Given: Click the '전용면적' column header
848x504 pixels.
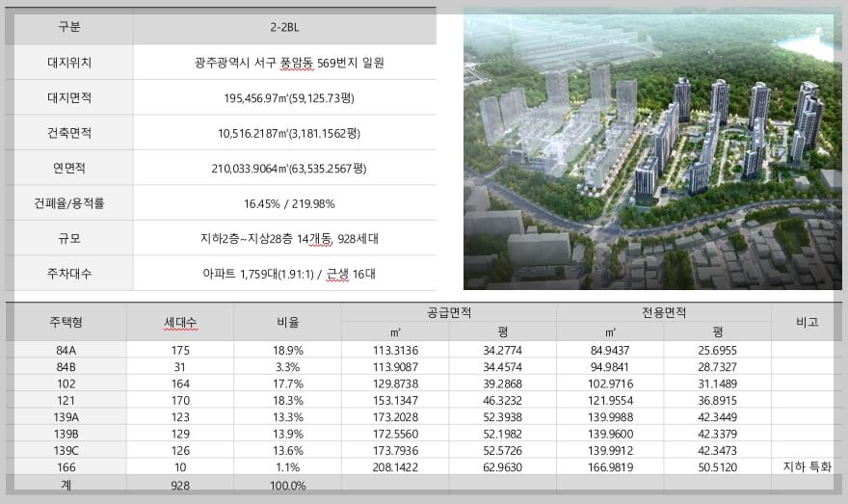Looking at the screenshot, I should pos(664,312).
